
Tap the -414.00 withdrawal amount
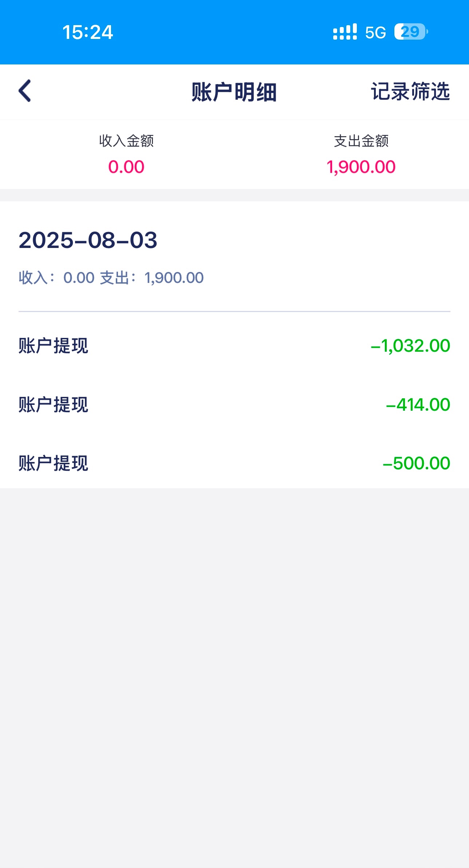coord(418,405)
